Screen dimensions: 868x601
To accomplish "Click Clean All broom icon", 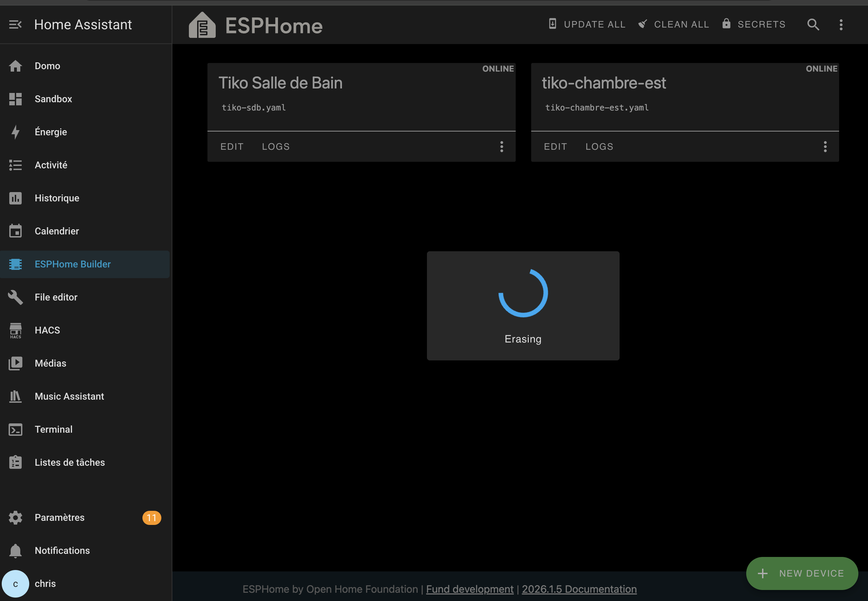I will 643,24.
